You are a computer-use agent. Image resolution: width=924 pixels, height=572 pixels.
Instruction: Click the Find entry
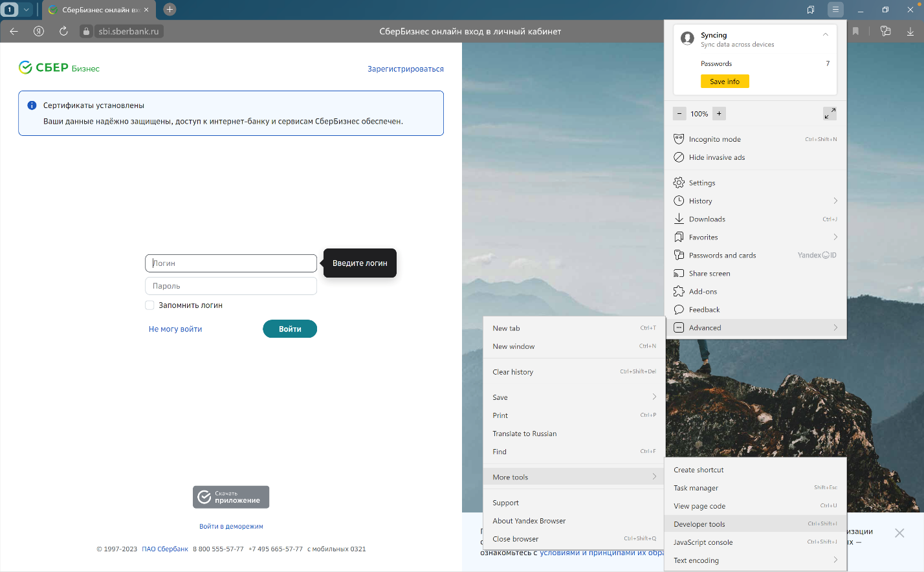(x=574, y=452)
